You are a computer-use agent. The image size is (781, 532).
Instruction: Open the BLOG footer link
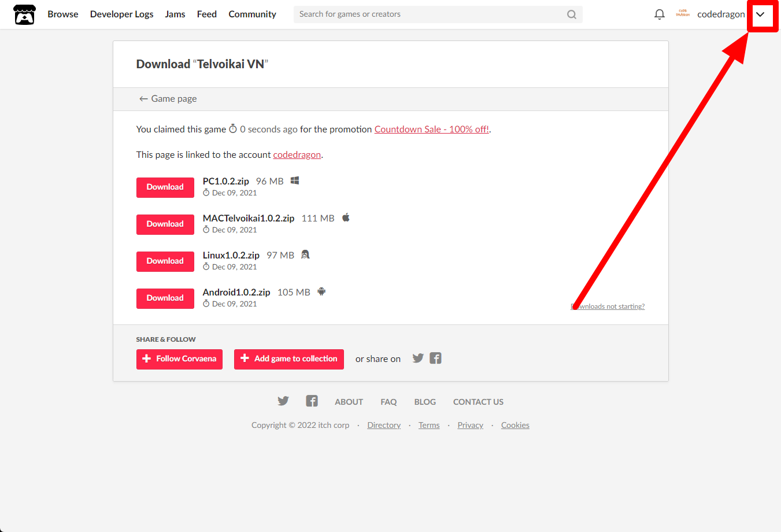click(x=425, y=402)
